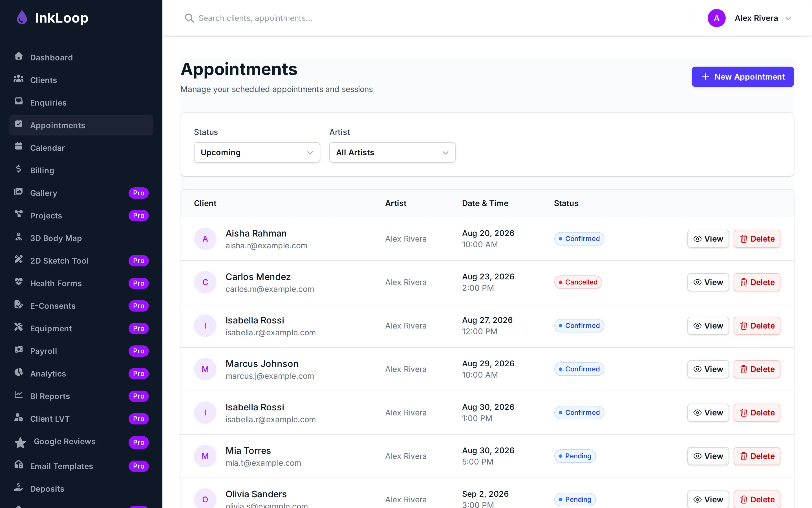Click the BI Reports line chart icon

tap(18, 395)
